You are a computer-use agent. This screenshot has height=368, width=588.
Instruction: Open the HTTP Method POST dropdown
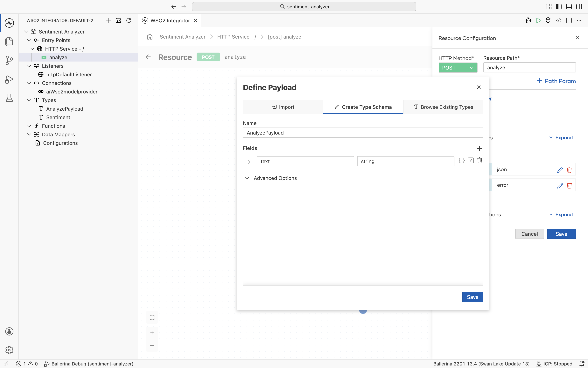[458, 68]
